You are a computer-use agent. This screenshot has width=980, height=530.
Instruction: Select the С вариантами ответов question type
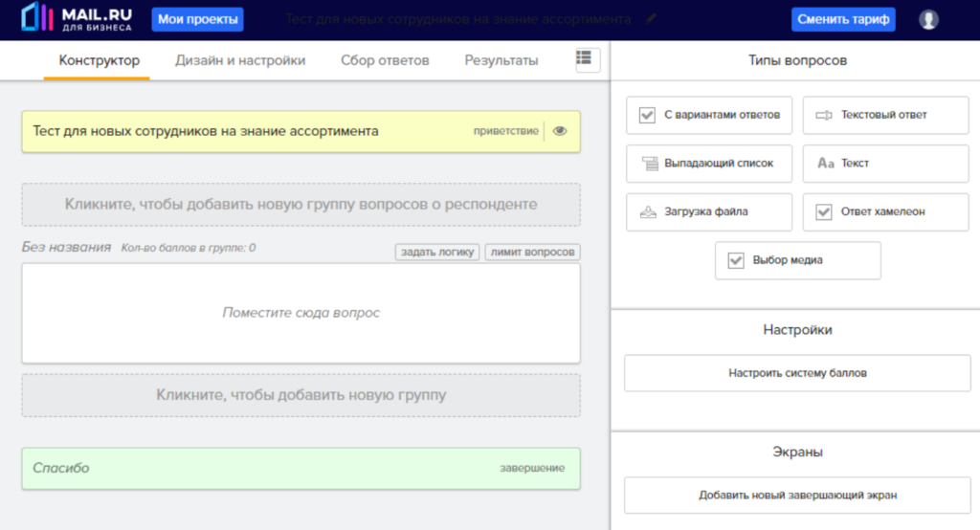click(x=709, y=115)
